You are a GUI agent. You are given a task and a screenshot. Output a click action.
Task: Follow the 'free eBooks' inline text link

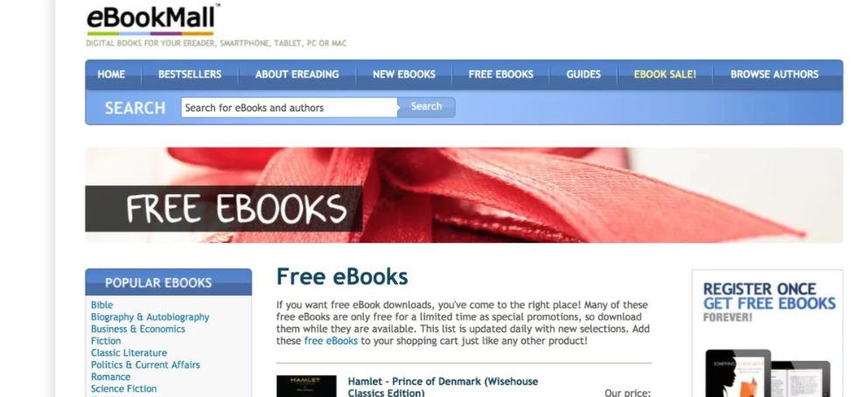tap(331, 341)
